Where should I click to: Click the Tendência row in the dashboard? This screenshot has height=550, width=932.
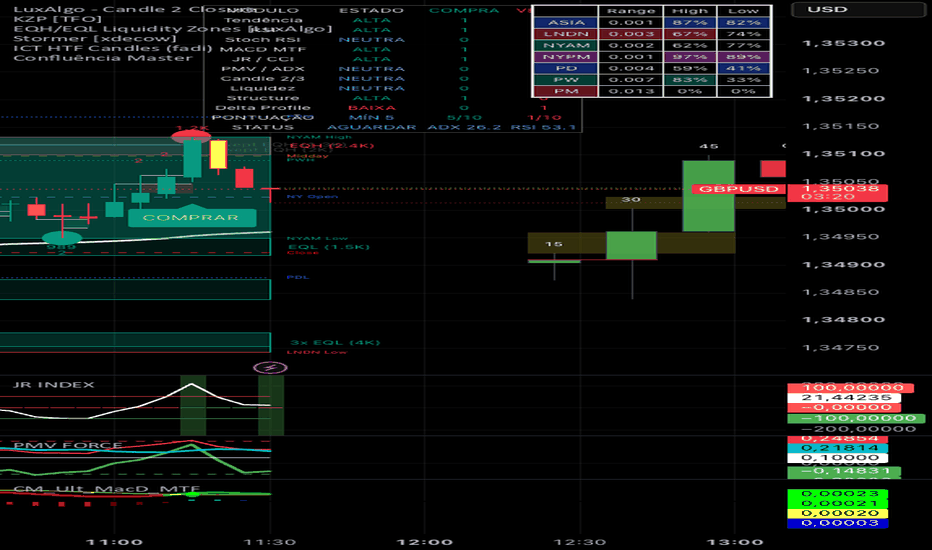392,20
